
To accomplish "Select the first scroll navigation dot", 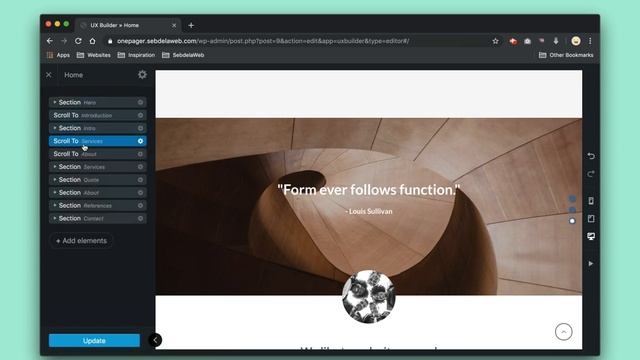I will point(572,199).
